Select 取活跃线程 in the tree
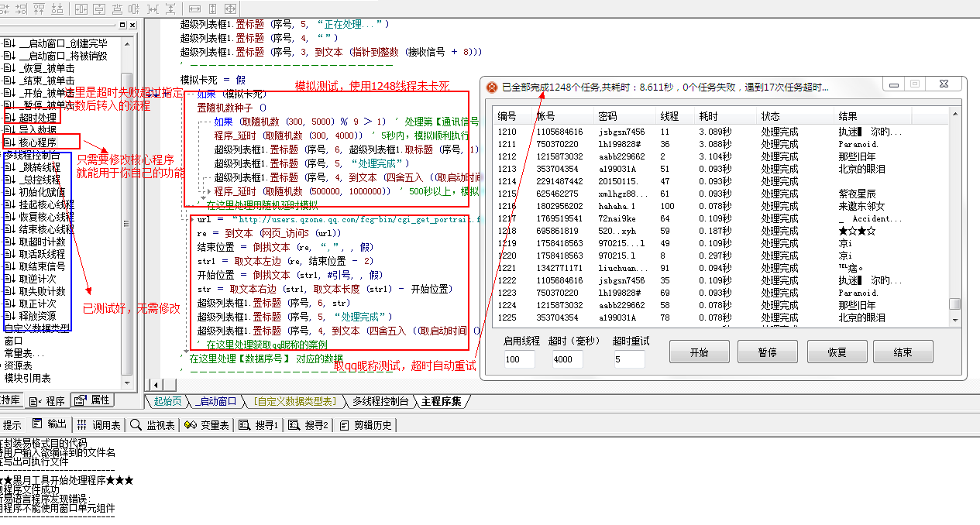Image resolution: width=980 pixels, height=525 pixels. (42, 254)
